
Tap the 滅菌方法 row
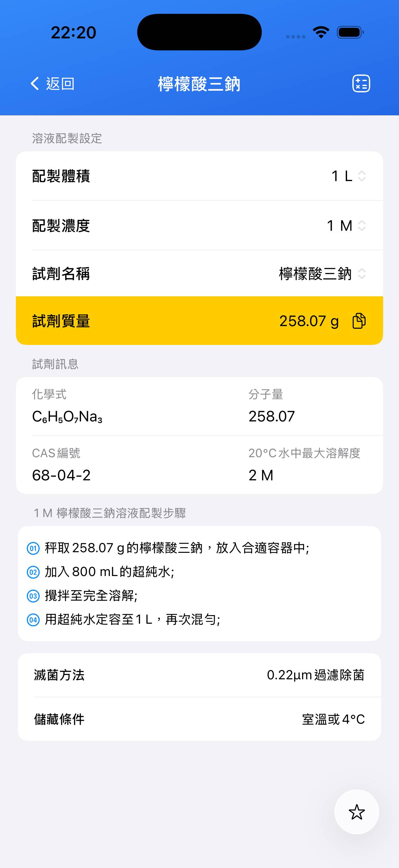(x=199, y=675)
